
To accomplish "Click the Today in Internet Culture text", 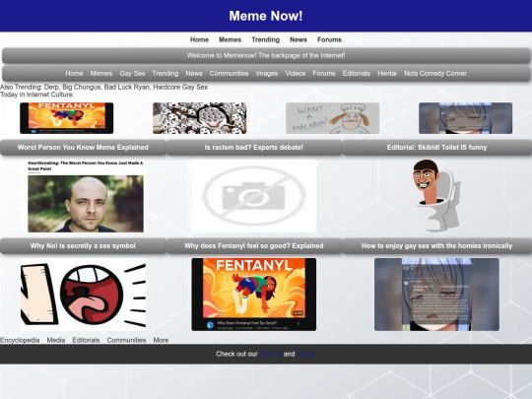I will click(x=37, y=95).
